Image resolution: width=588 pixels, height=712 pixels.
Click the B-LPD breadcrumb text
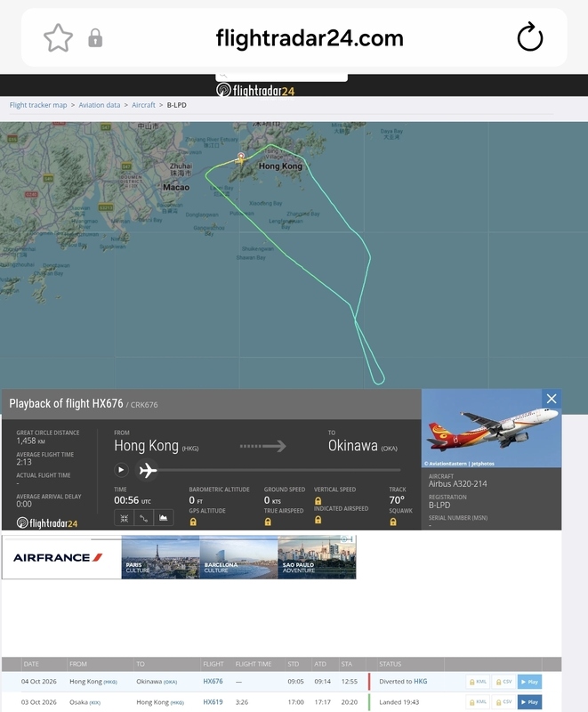pyautogui.click(x=176, y=105)
